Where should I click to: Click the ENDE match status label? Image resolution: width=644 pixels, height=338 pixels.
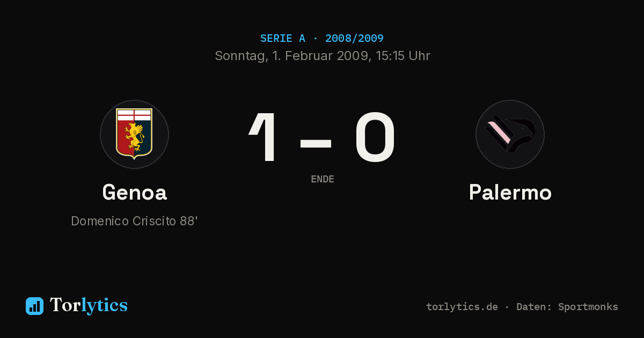323,179
